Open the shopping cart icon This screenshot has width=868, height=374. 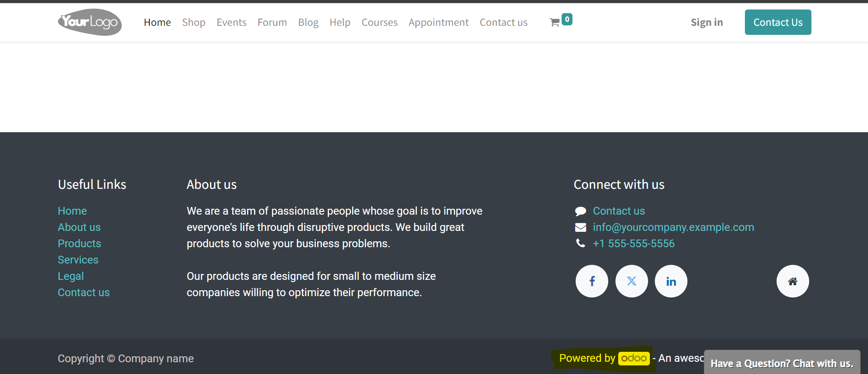(554, 22)
